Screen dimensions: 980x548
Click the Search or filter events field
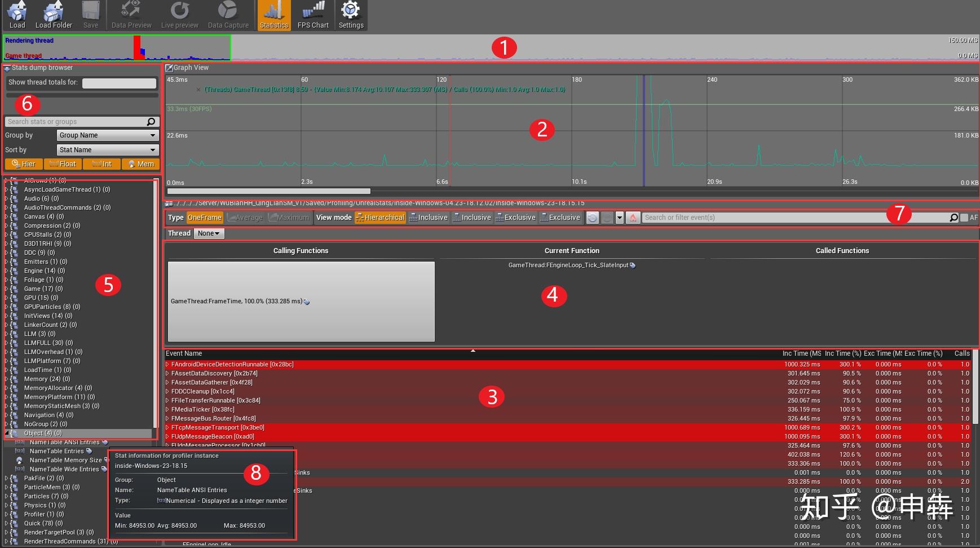[x=789, y=217]
